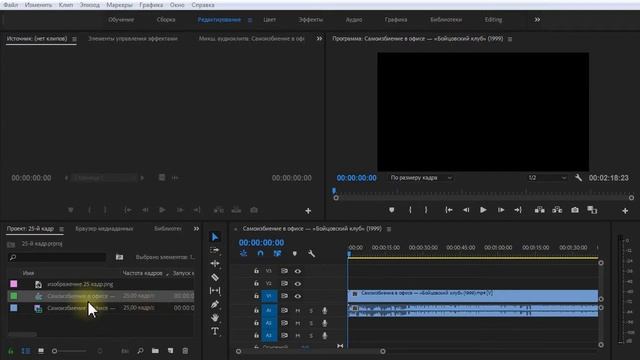Viewport: 640px width, 360px height.
Task: Open timeline sequence panel menu
Action: tap(389, 229)
